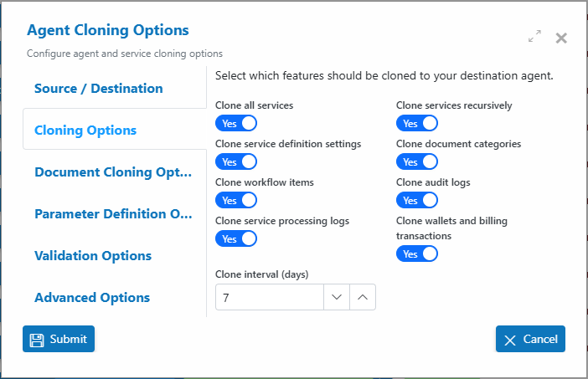Disable Clone service definition settings
The image size is (588, 379).
click(x=236, y=161)
